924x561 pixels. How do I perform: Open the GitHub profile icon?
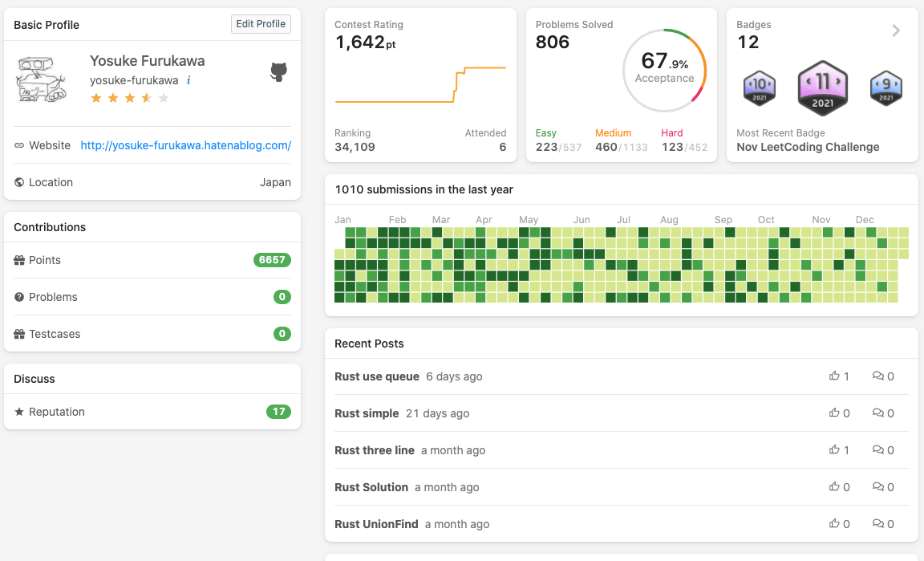point(279,71)
